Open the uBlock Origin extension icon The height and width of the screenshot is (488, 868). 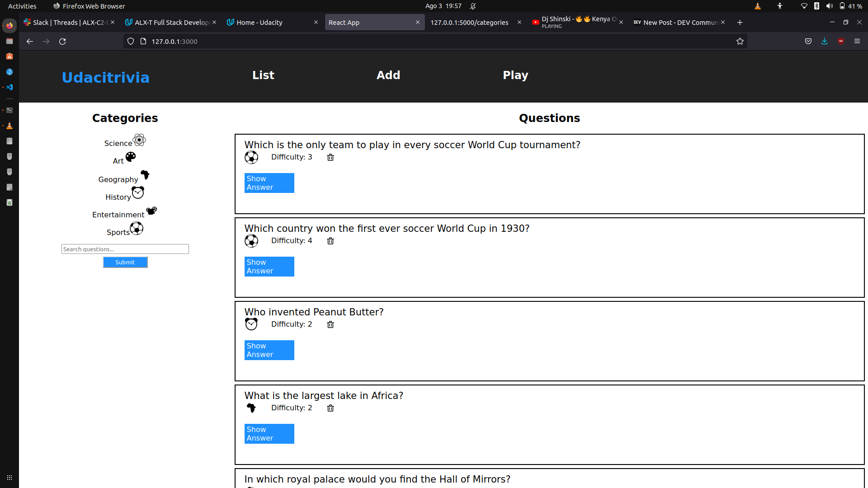841,41
